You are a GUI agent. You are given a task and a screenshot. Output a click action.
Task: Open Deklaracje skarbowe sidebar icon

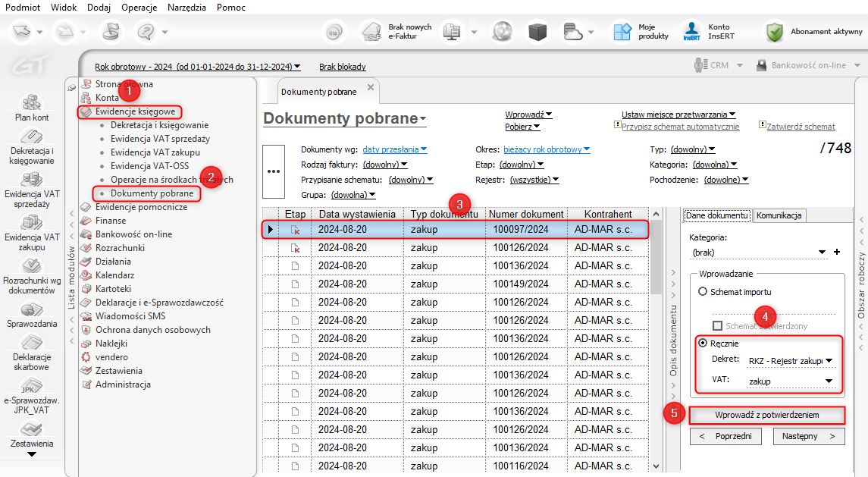tap(32, 344)
